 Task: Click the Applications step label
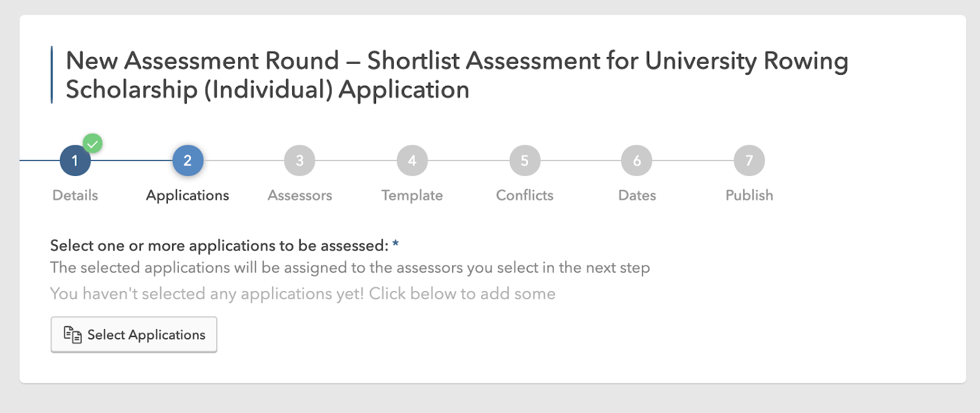pyautogui.click(x=187, y=195)
